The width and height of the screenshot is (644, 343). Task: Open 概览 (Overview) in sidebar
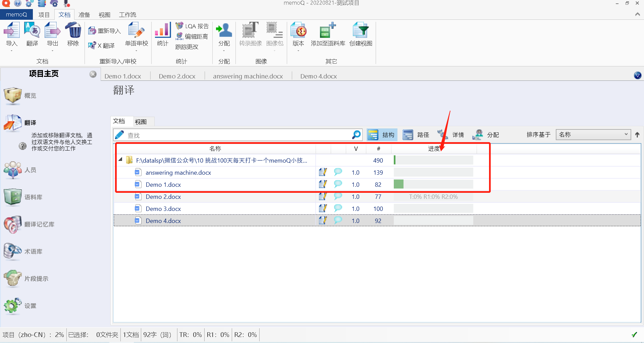pyautogui.click(x=20, y=96)
